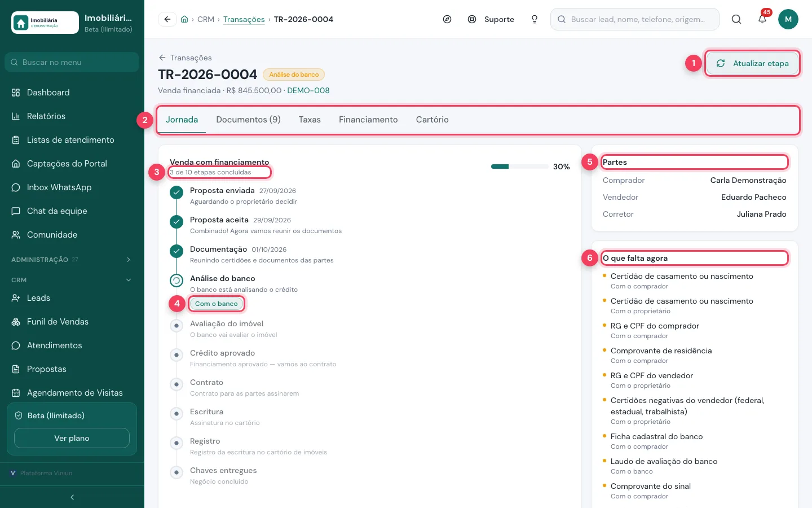Open Captações do Portal
812x508 pixels.
pos(72,164)
